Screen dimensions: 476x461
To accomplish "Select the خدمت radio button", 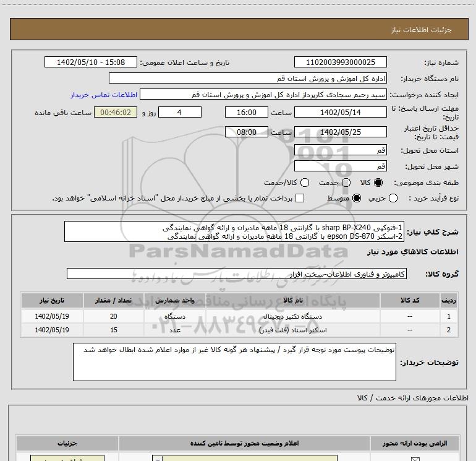I will click(x=346, y=183).
